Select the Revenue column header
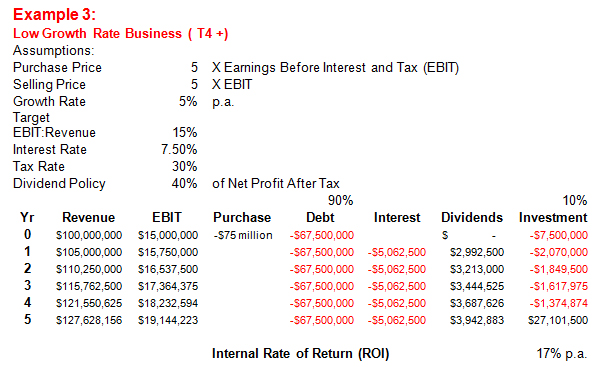The width and height of the screenshot is (614, 367). pos(88,217)
